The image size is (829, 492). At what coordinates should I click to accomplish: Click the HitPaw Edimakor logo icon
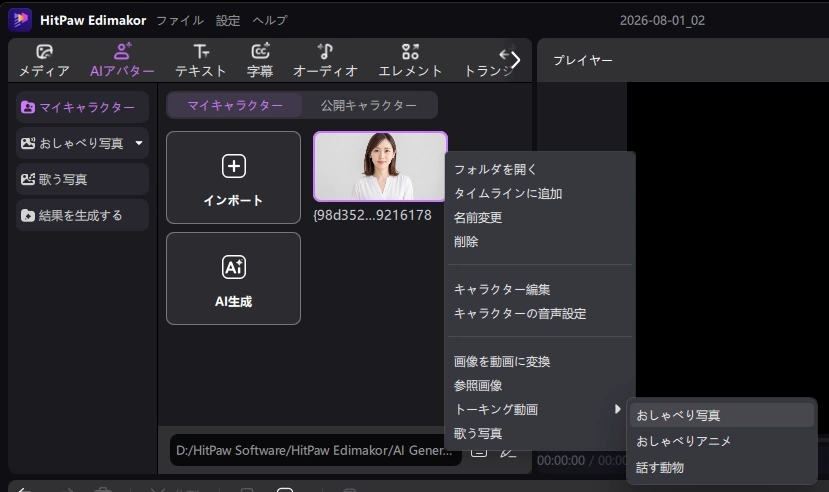[x=20, y=20]
